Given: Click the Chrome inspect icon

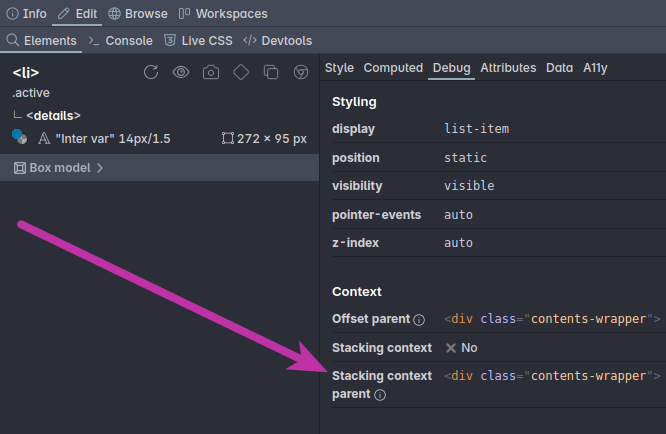Looking at the screenshot, I should click(301, 72).
